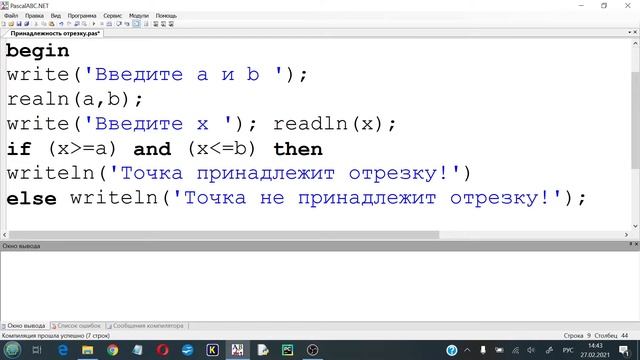Click the 'realn(a,b);' code line
This screenshot has height=360, width=640.
click(x=75, y=99)
